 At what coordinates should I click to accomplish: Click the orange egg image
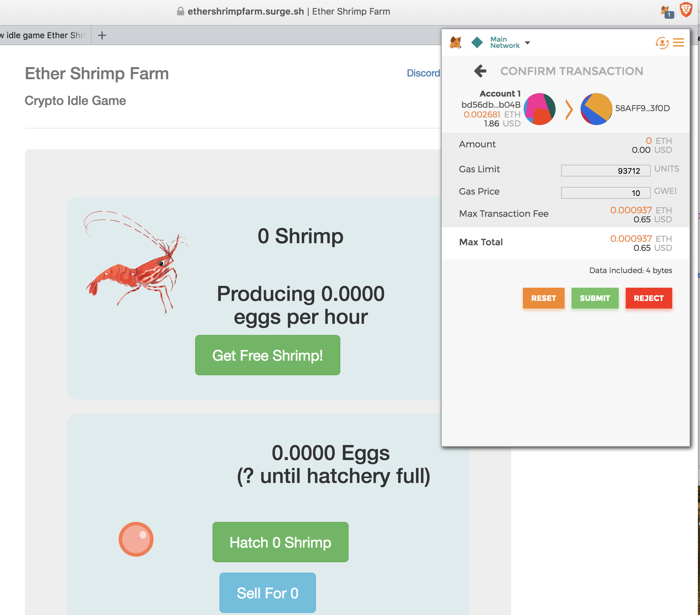(x=136, y=539)
